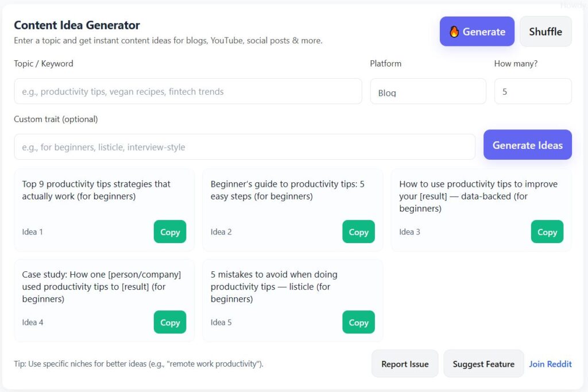Click the Topic / Keyword input field
Image resolution: width=588 pixels, height=392 pixels.
click(188, 91)
